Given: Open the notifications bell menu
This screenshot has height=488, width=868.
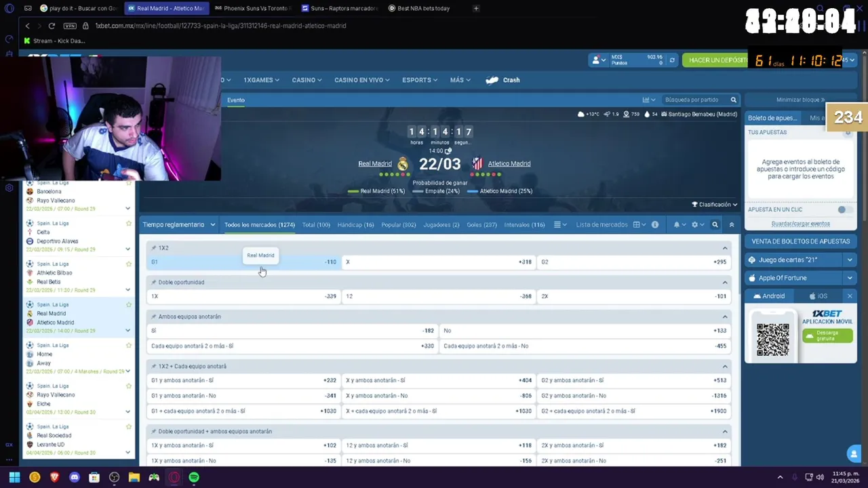Looking at the screenshot, I should point(678,224).
